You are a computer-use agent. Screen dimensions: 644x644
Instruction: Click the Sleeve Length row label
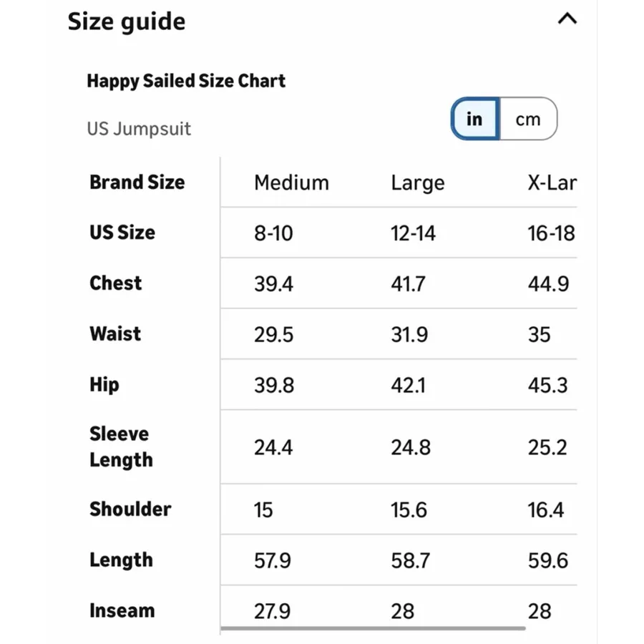pos(121,447)
